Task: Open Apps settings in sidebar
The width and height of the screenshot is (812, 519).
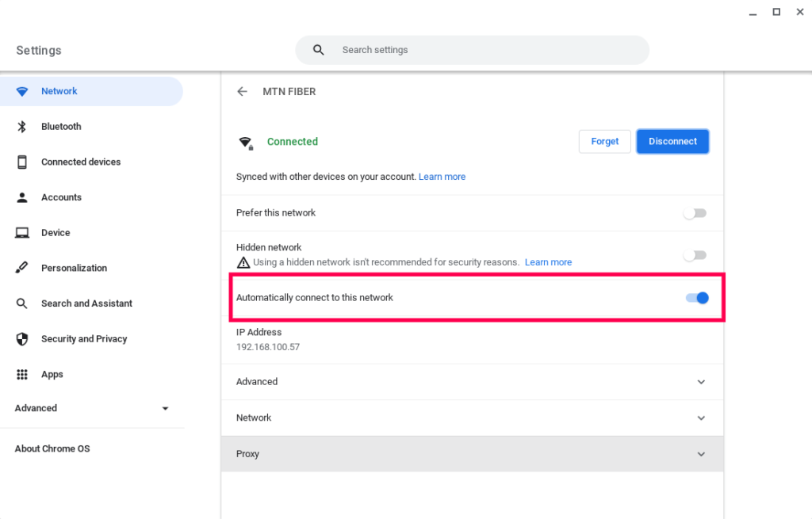Action: pyautogui.click(x=91, y=374)
